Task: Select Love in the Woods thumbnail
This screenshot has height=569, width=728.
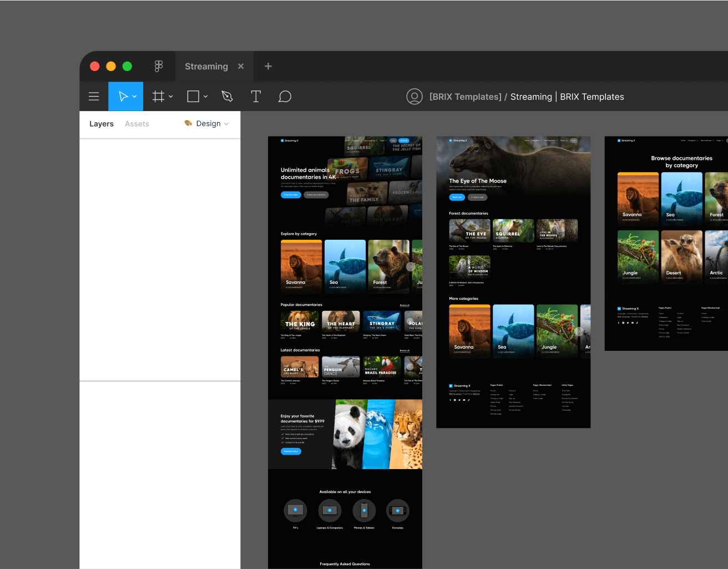Action: [x=557, y=230]
